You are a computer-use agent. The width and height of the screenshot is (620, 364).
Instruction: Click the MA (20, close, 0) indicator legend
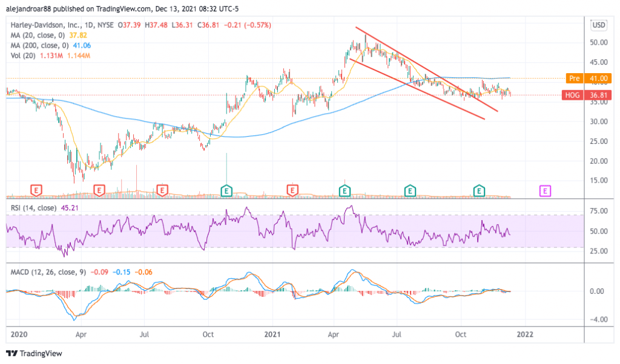coord(38,35)
